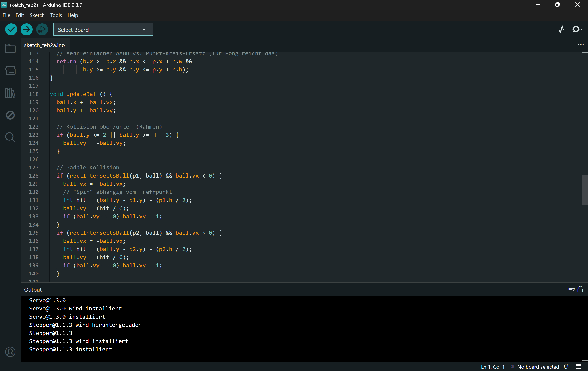The image size is (588, 371).
Task: Clear the Output console
Action: [x=571, y=289]
